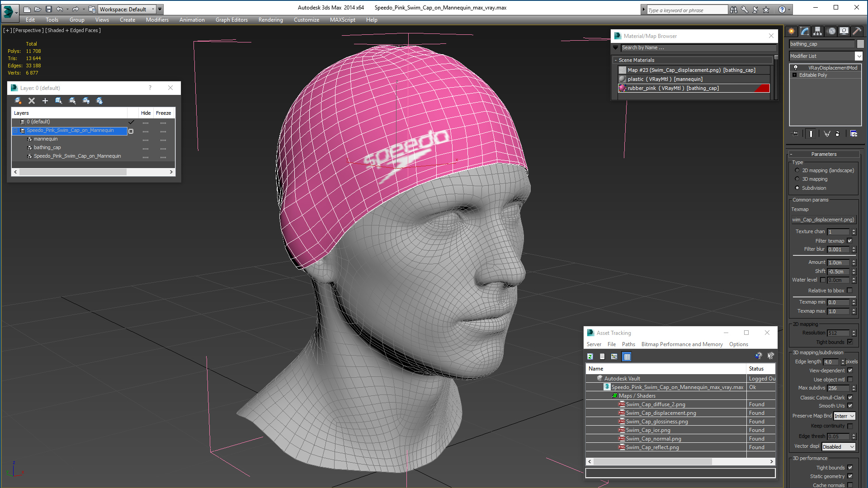
Task: Collapse Scene Materials group in Material Browser
Action: pyautogui.click(x=616, y=60)
